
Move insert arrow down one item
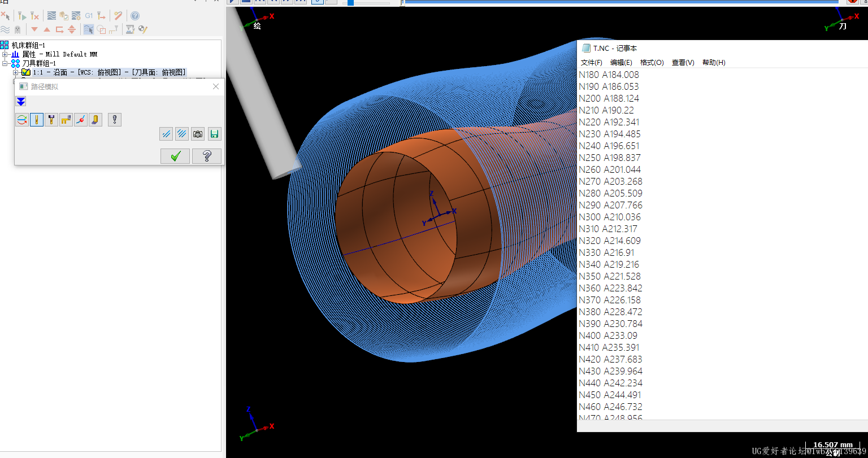point(34,29)
